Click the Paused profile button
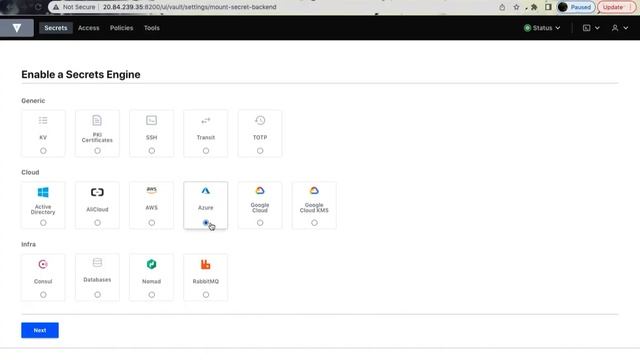 (x=576, y=7)
